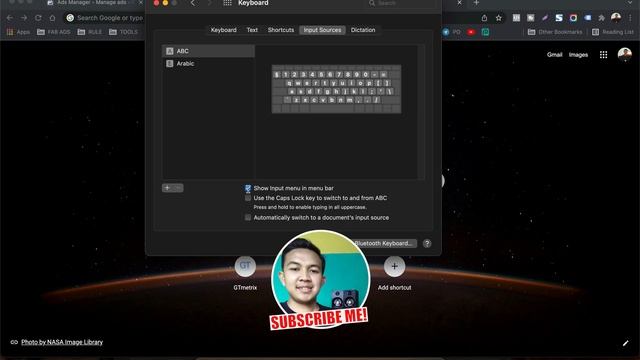The width and height of the screenshot is (640, 360).
Task: Toggle Show Input menu in menu bar
Action: pyautogui.click(x=248, y=188)
